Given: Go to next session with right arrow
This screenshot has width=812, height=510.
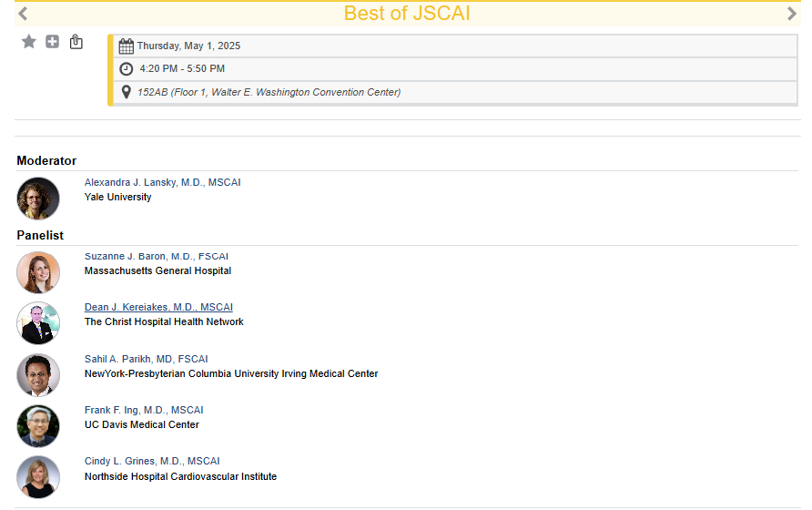Looking at the screenshot, I should 791,14.
